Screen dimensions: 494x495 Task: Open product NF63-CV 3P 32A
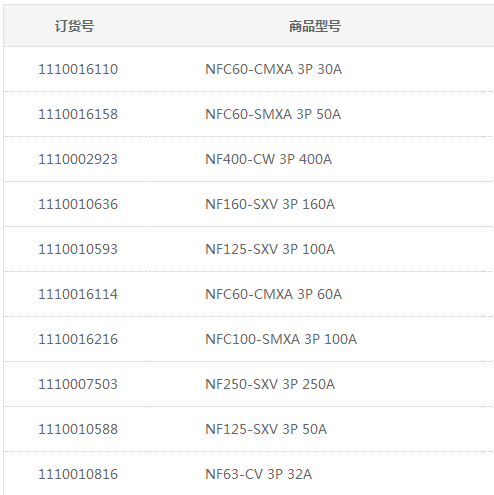258,474
